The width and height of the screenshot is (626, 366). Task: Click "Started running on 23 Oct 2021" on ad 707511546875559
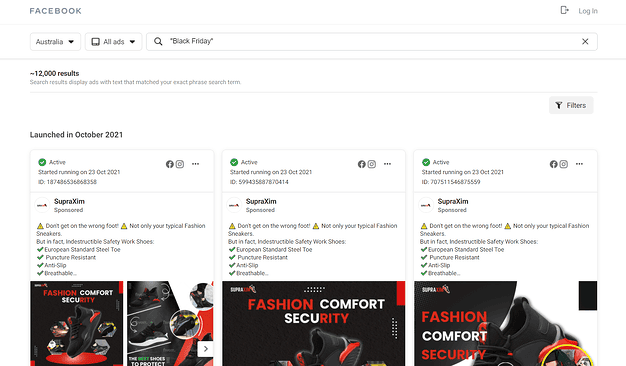463,172
